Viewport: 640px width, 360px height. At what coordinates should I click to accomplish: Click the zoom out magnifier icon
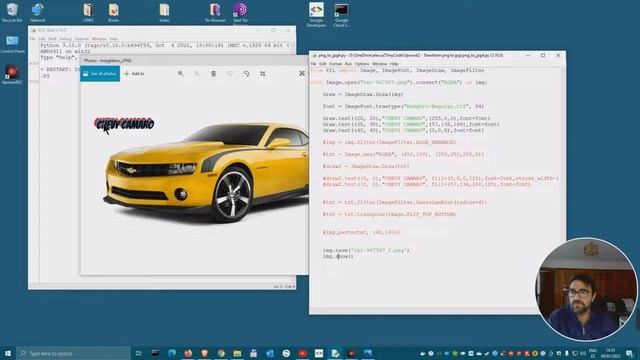pyautogui.click(x=197, y=74)
